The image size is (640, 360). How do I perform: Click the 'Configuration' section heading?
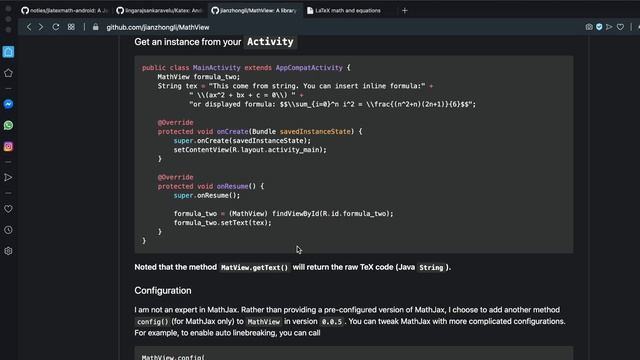(163, 291)
